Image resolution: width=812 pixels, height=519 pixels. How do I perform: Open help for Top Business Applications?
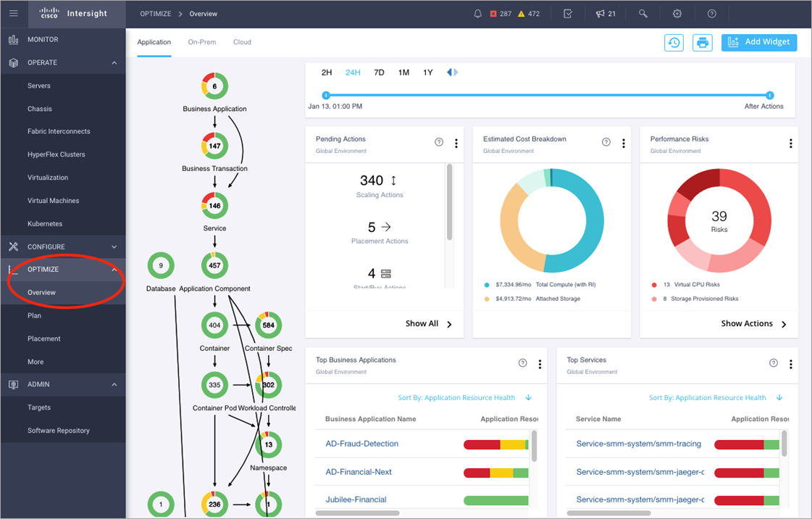point(522,363)
